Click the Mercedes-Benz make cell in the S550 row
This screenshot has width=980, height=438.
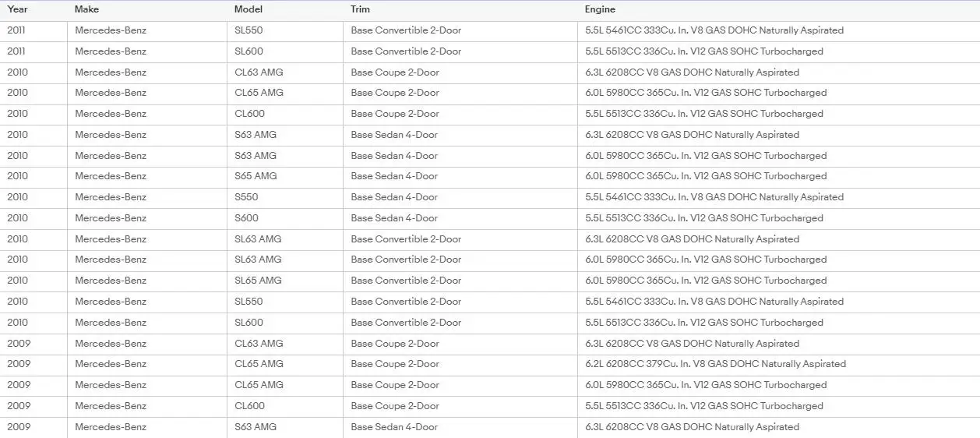pyautogui.click(x=147, y=198)
